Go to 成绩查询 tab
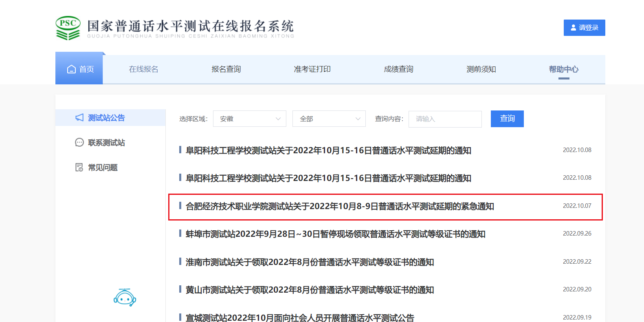The width and height of the screenshot is (644, 322). coord(398,69)
